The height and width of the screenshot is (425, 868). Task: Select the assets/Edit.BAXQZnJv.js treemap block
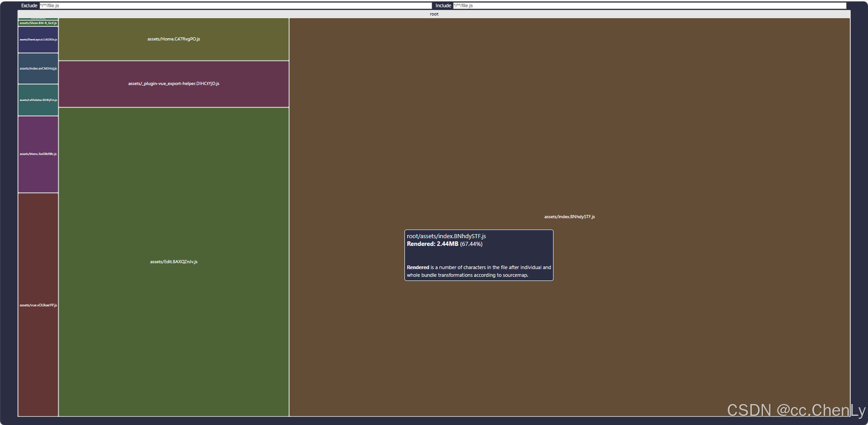[174, 261]
